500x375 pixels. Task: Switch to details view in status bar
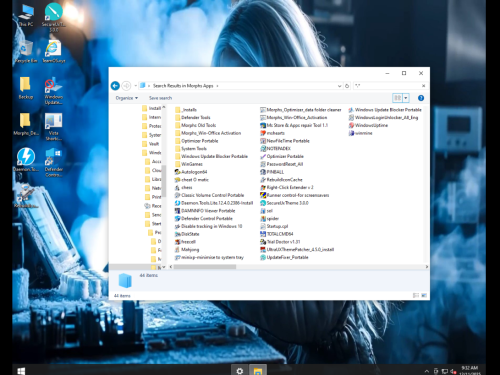pos(416,295)
